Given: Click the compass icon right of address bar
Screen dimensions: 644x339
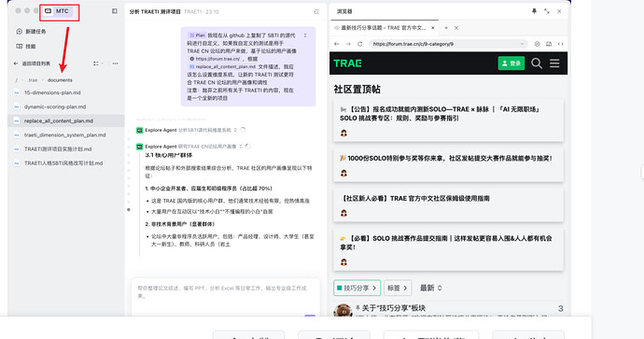Looking at the screenshot, I should (538, 44).
